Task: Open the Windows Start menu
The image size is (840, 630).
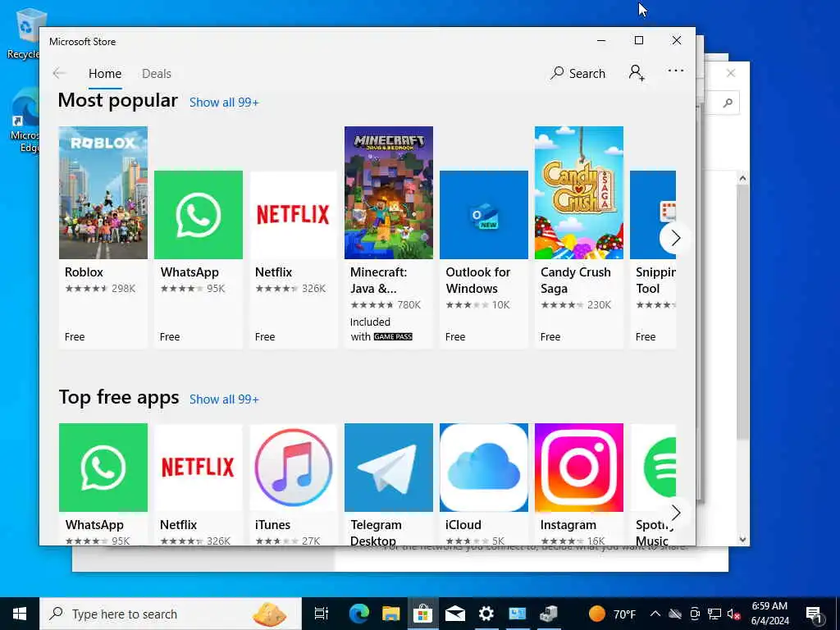Action: [x=20, y=614]
